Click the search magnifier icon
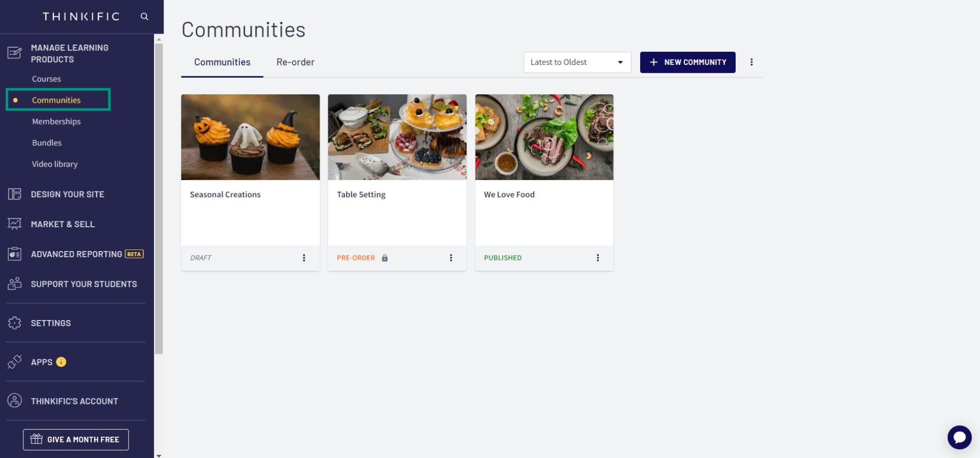Viewport: 980px width, 458px height. [144, 17]
